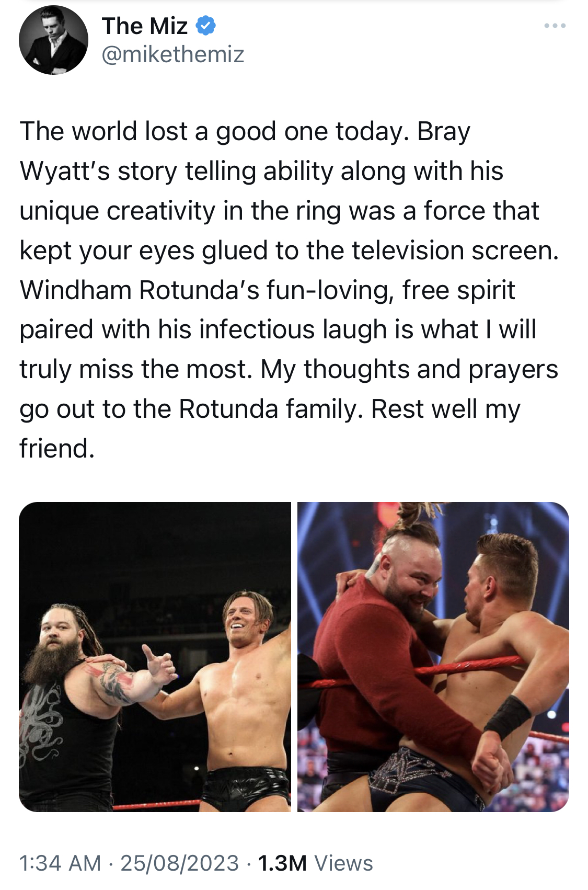The width and height of the screenshot is (588, 890).
Task: Click the display name The Miz
Action: [x=145, y=26]
